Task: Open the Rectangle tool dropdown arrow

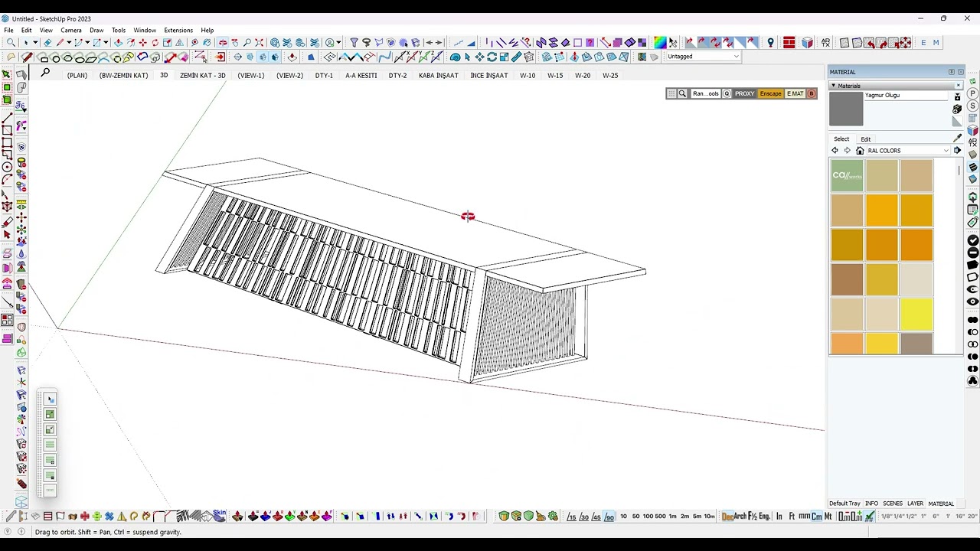Action: (x=106, y=42)
